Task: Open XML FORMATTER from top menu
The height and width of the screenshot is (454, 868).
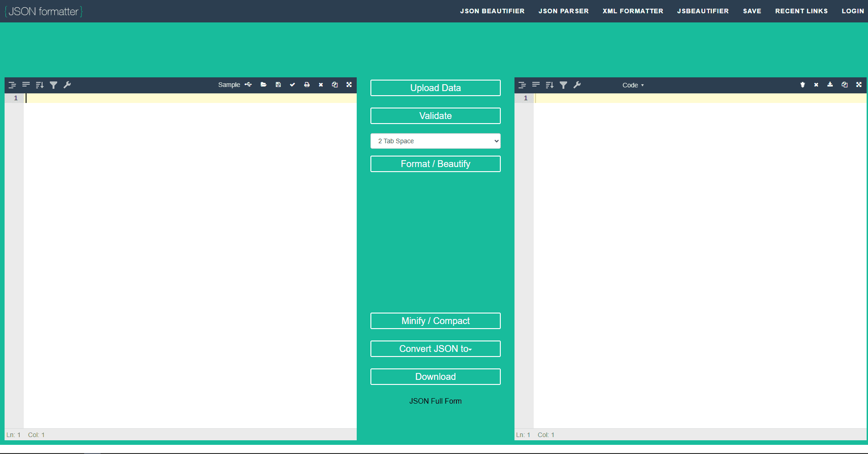Action: click(x=633, y=11)
